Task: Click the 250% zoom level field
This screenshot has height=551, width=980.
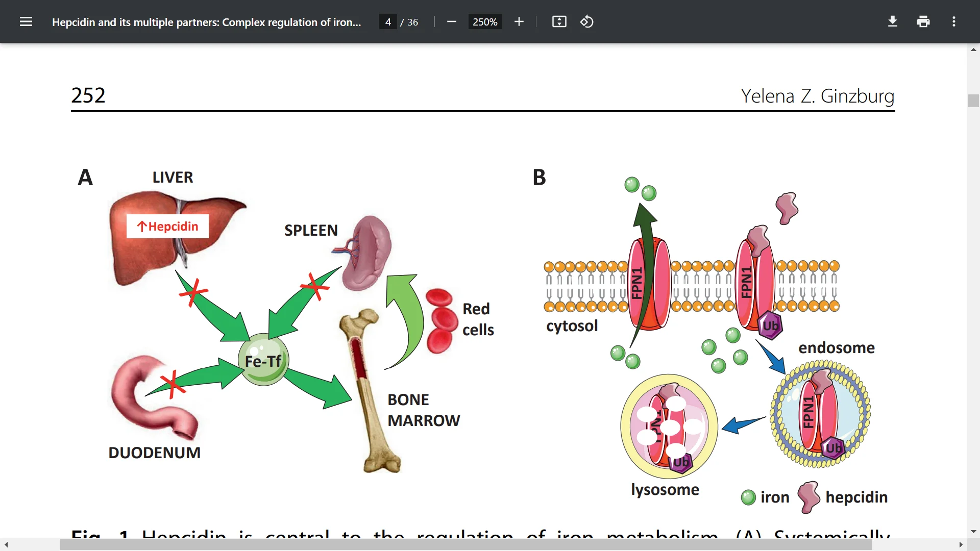Action: pyautogui.click(x=485, y=22)
